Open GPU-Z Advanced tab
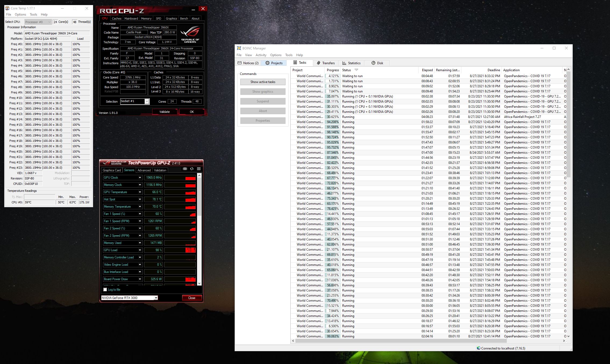 pos(144,170)
